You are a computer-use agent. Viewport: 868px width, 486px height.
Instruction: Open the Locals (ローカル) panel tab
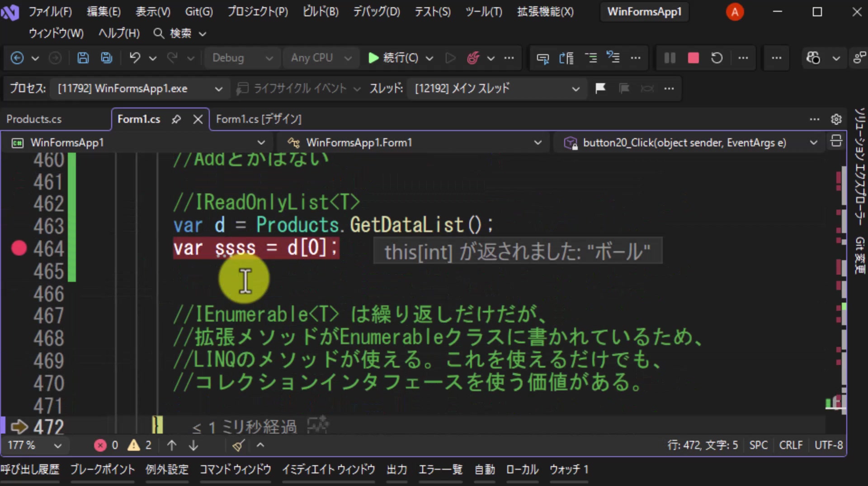click(x=522, y=470)
